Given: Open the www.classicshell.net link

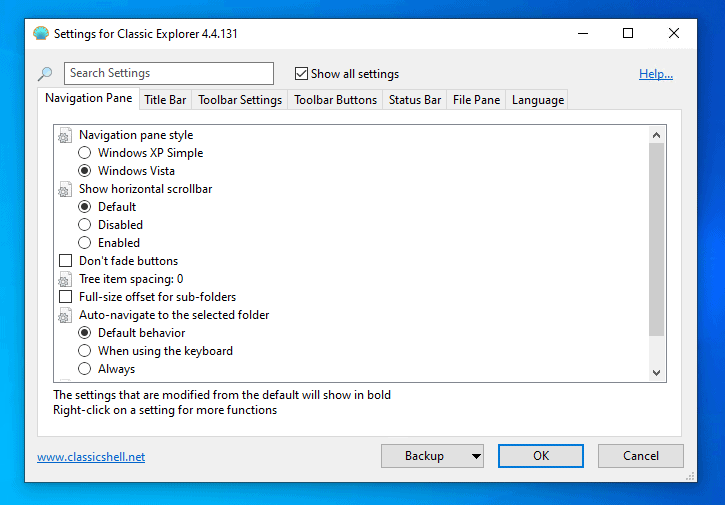Looking at the screenshot, I should point(91,457).
